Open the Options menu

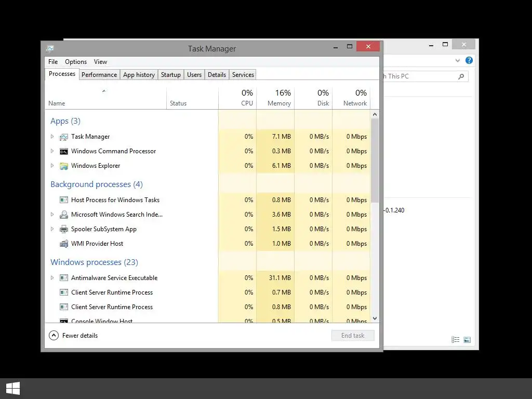pos(76,62)
